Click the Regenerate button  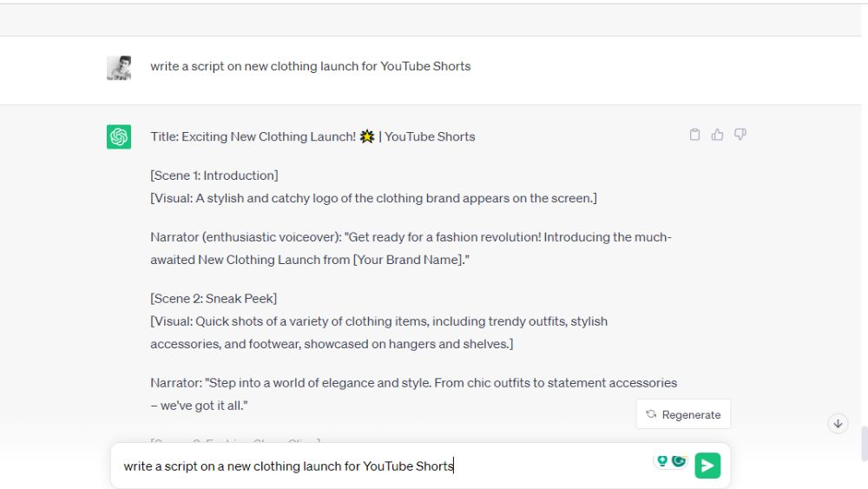(x=683, y=414)
